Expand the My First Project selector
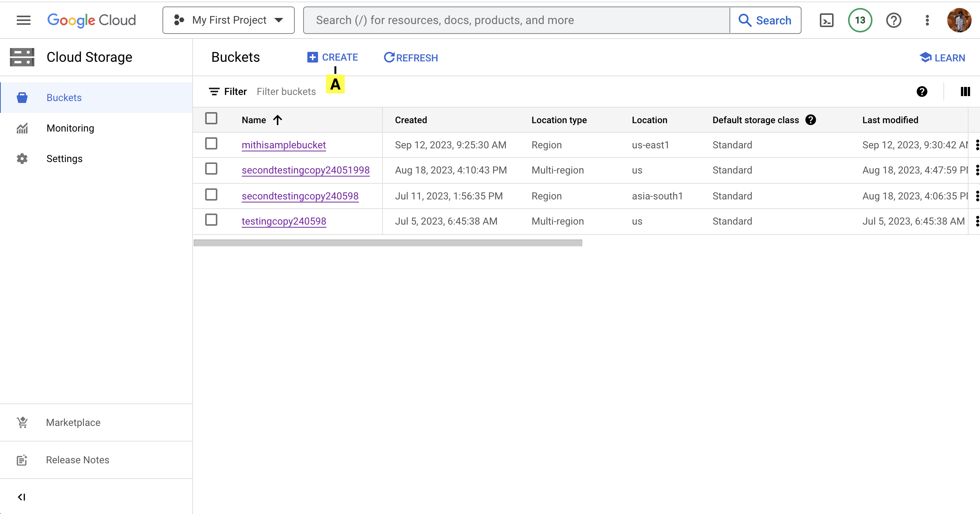Image resolution: width=980 pixels, height=514 pixels. [228, 20]
